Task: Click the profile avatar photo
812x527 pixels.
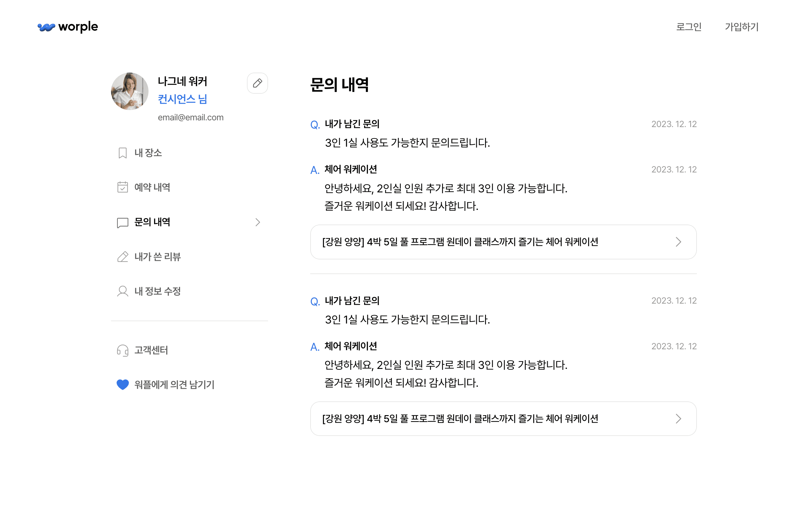Action: point(130,91)
